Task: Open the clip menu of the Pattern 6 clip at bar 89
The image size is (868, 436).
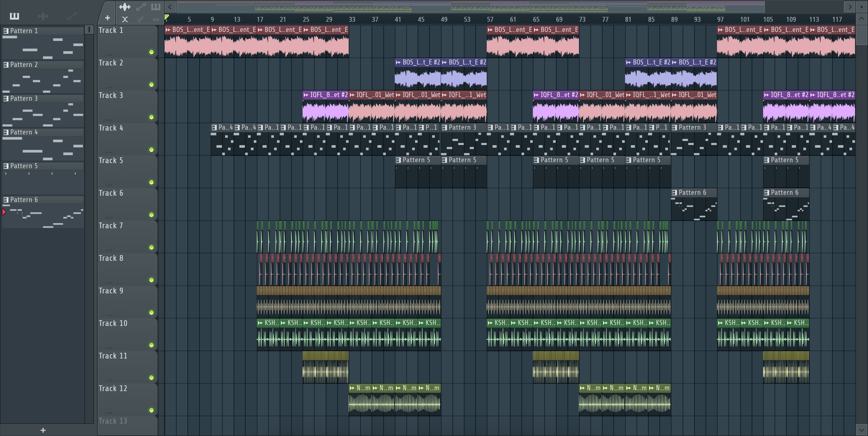Action: point(675,193)
